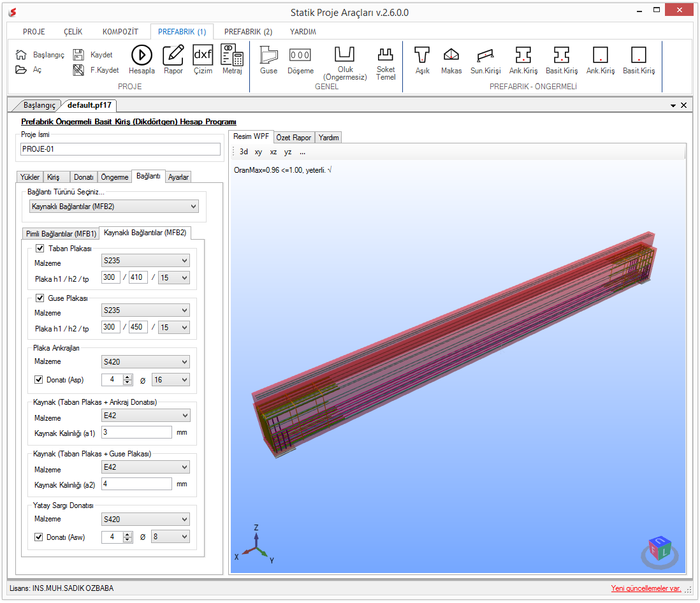Open Asp diameter 16 dropdown
This screenshot has width=700, height=603.
point(170,380)
